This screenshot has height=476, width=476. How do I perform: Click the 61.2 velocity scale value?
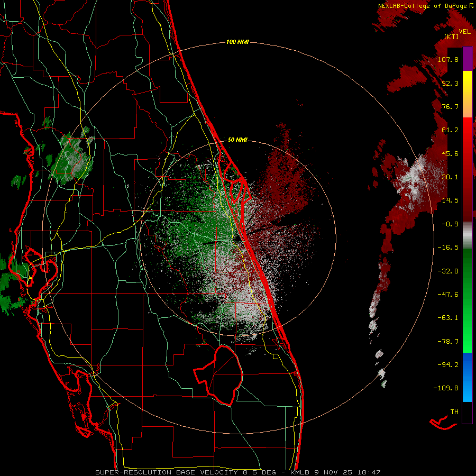click(450, 130)
